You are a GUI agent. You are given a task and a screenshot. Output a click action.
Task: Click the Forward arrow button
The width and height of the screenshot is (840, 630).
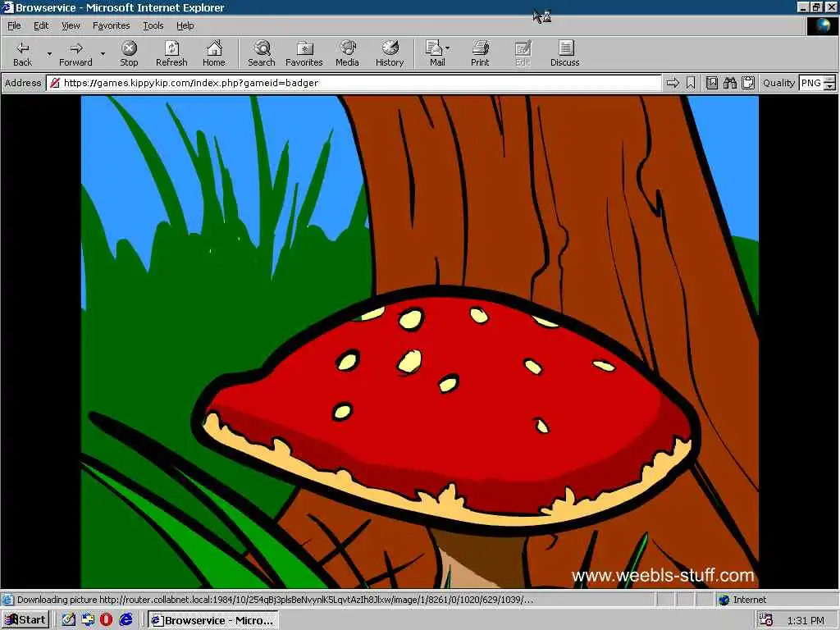pos(75,53)
